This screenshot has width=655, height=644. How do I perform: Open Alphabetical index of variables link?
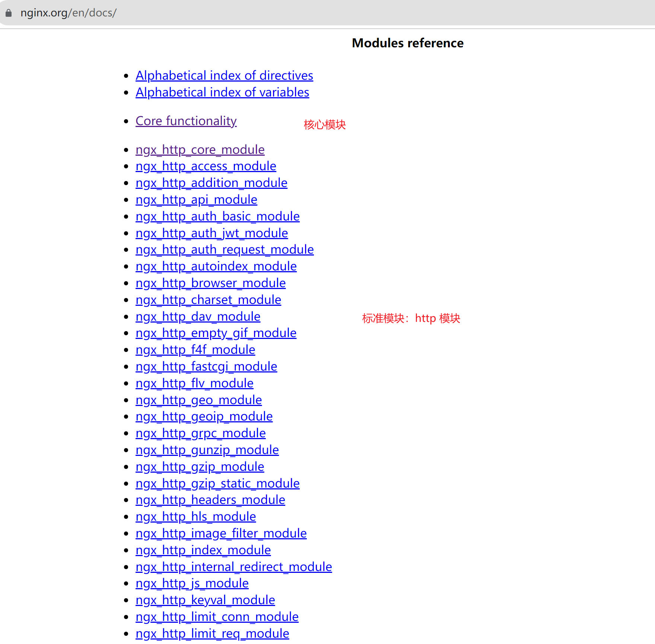click(222, 92)
